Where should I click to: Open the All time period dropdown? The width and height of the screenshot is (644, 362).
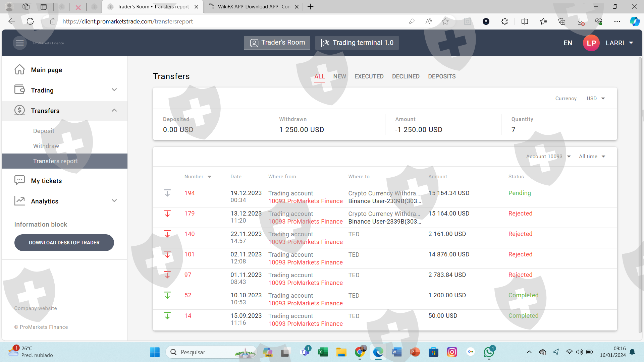pos(592,157)
